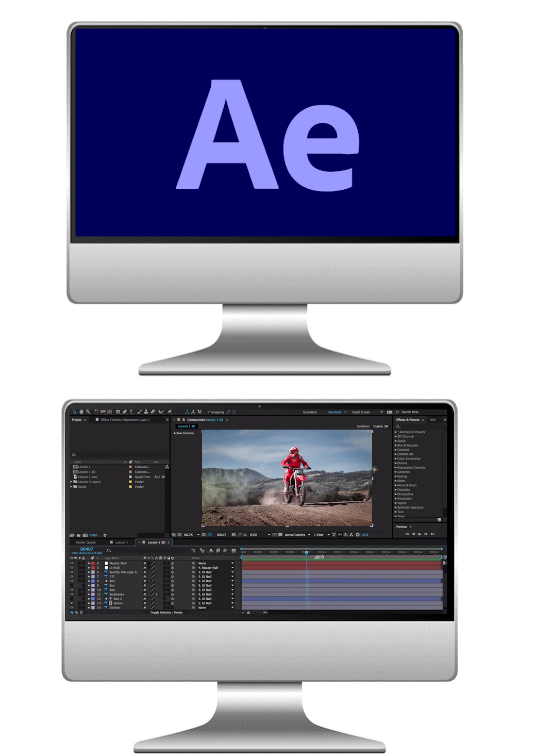Select the Effects & Presets tab
This screenshot has width=536, height=756.
(408, 420)
